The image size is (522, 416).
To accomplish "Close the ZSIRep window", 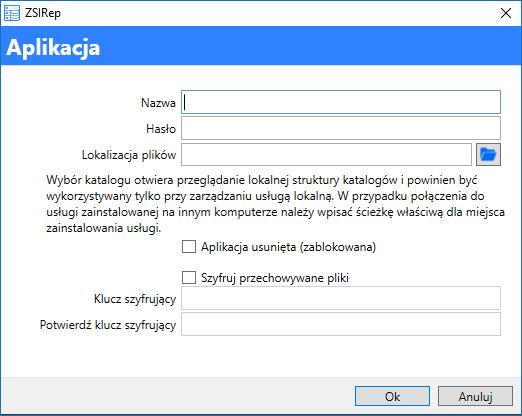I will click(506, 13).
